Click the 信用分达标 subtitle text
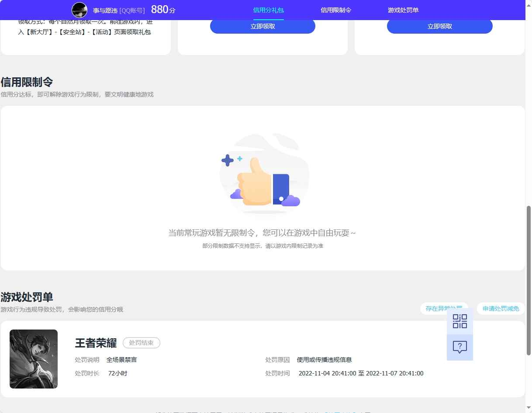This screenshot has height=413, width=532. pyautogui.click(x=77, y=94)
